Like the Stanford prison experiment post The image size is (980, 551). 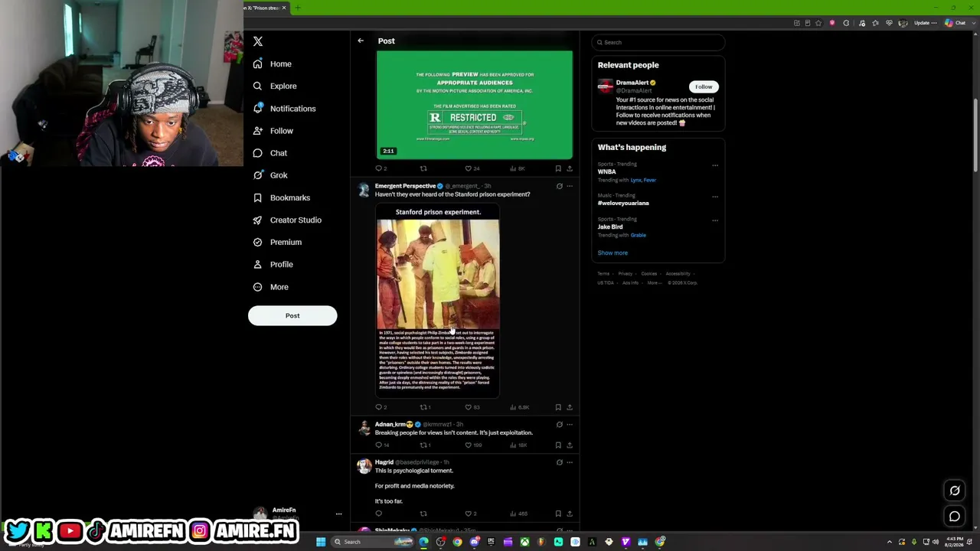[469, 407]
